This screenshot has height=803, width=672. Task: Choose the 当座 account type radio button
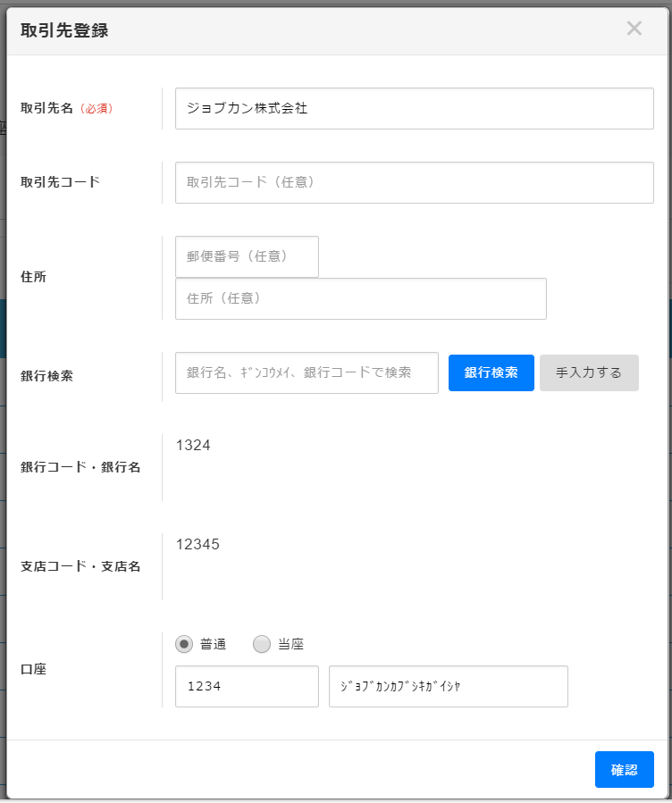coord(262,644)
